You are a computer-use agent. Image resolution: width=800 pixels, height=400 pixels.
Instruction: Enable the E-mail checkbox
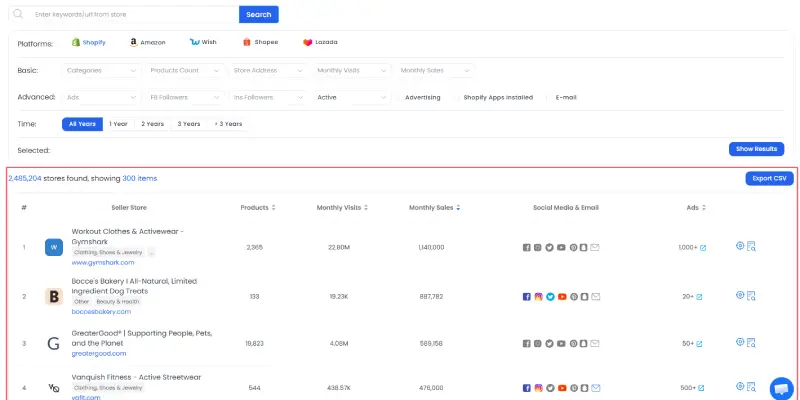tap(549, 97)
